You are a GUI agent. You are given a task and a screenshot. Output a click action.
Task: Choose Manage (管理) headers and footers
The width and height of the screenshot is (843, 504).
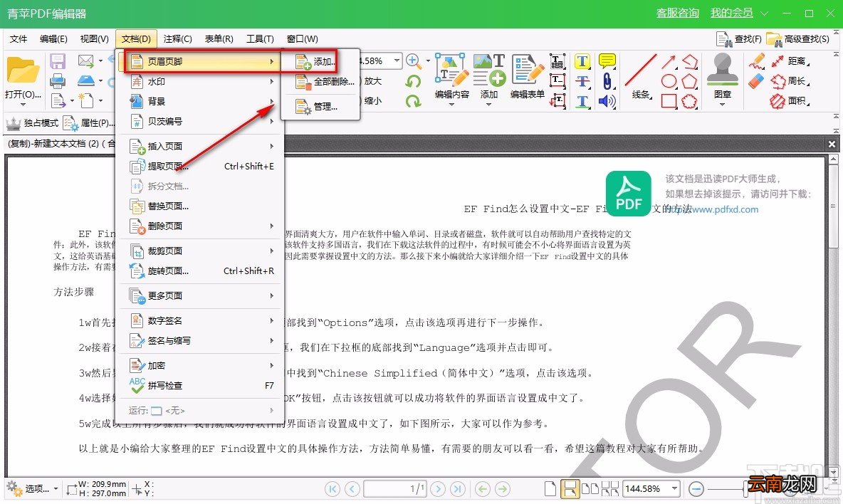coord(320,106)
